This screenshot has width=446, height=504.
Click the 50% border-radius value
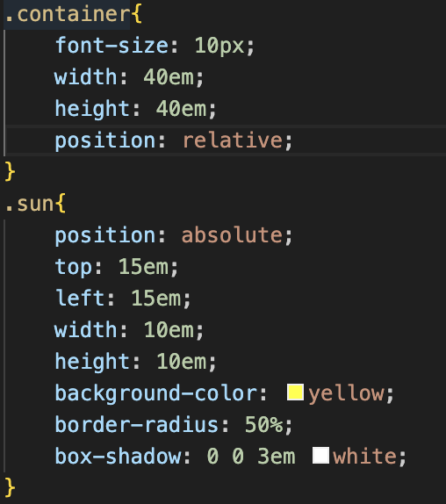[x=264, y=424]
